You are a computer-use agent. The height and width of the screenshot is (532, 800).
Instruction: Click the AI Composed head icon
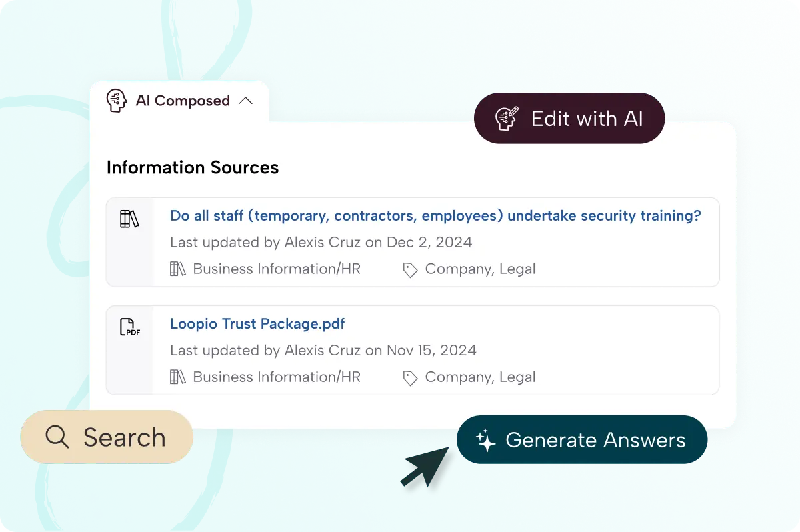pos(117,101)
